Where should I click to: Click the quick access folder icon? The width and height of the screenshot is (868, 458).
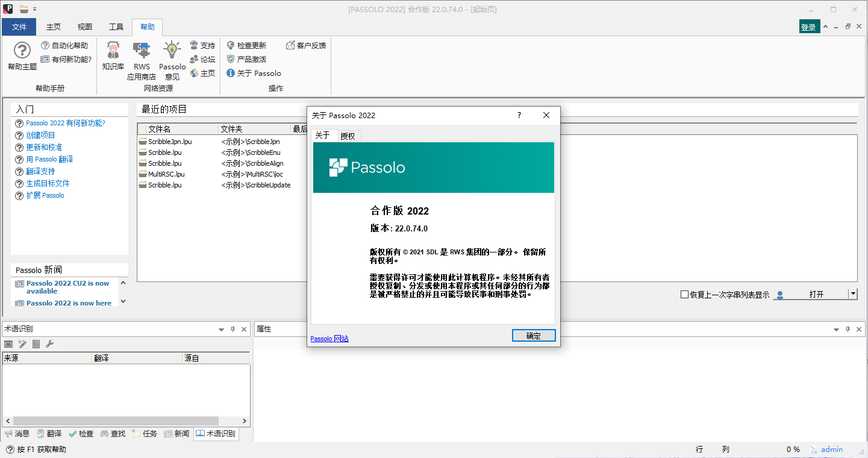click(23, 9)
